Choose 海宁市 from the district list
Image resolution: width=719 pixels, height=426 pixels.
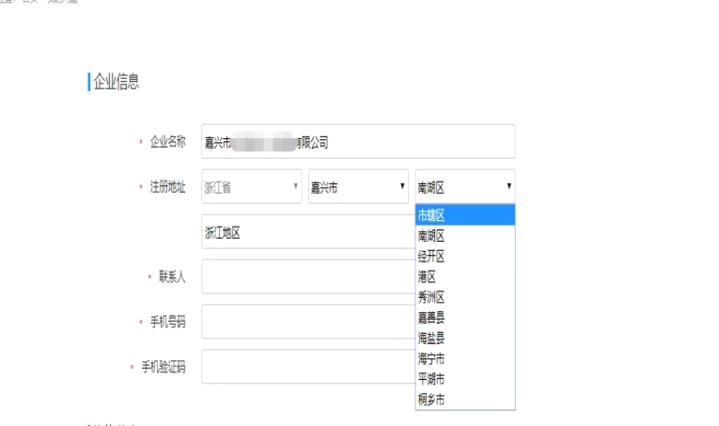(465, 358)
